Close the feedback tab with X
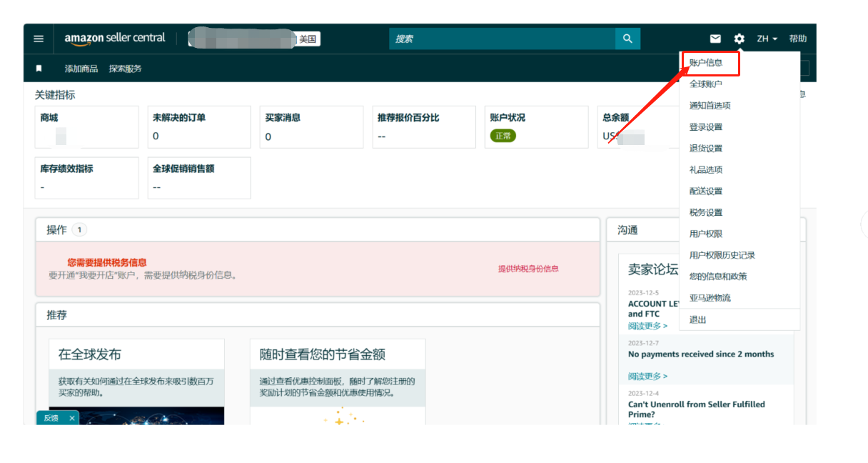 [x=71, y=418]
